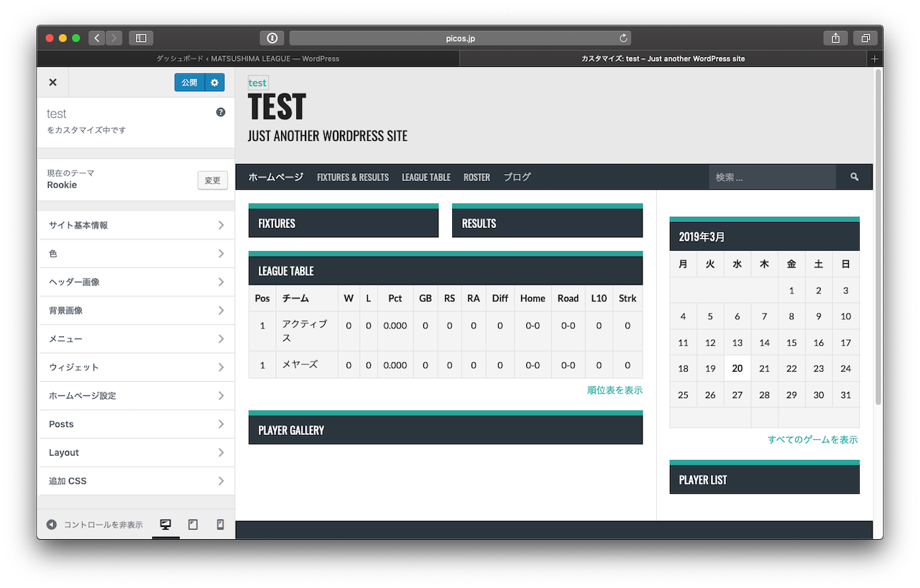This screenshot has width=920, height=588.
Task: Click the GB column header
Action: [425, 298]
